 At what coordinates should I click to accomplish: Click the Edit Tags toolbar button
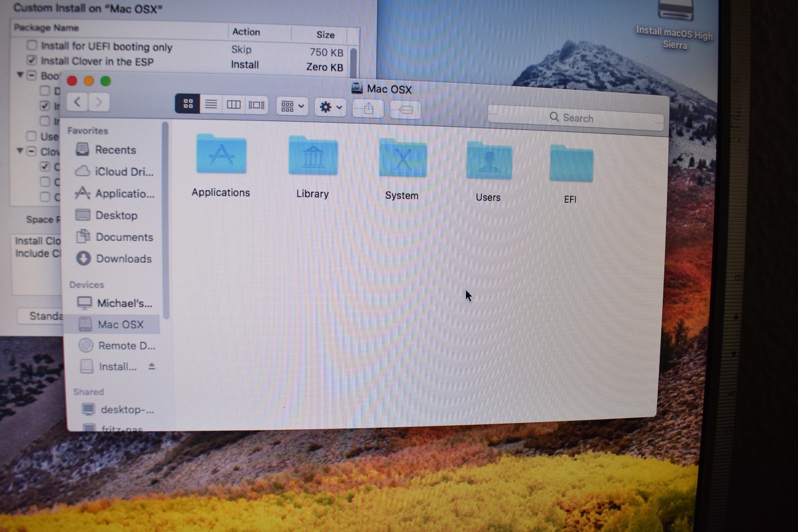pos(405,109)
